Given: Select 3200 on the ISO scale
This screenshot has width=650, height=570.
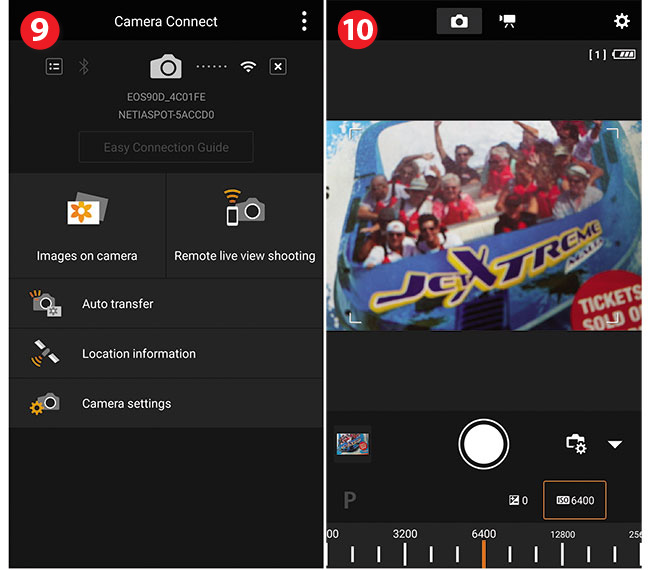Looking at the screenshot, I should [405, 550].
